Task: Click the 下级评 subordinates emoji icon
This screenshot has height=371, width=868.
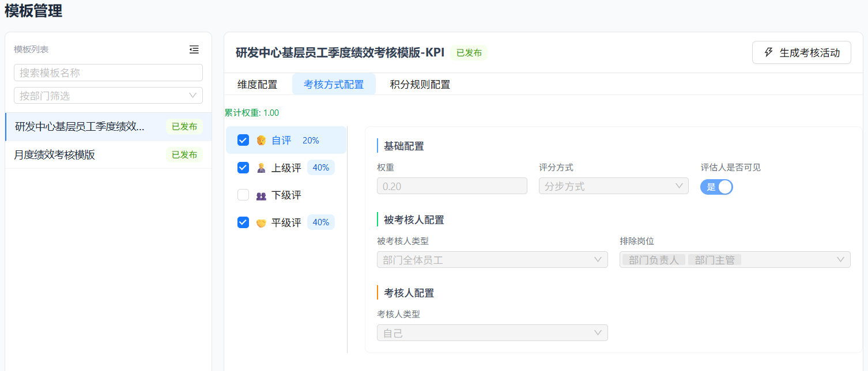Action: (x=261, y=195)
